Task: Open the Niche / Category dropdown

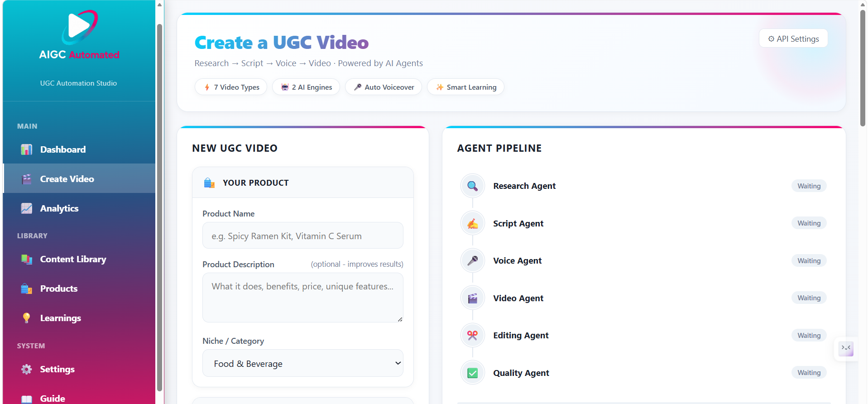Action: [303, 363]
